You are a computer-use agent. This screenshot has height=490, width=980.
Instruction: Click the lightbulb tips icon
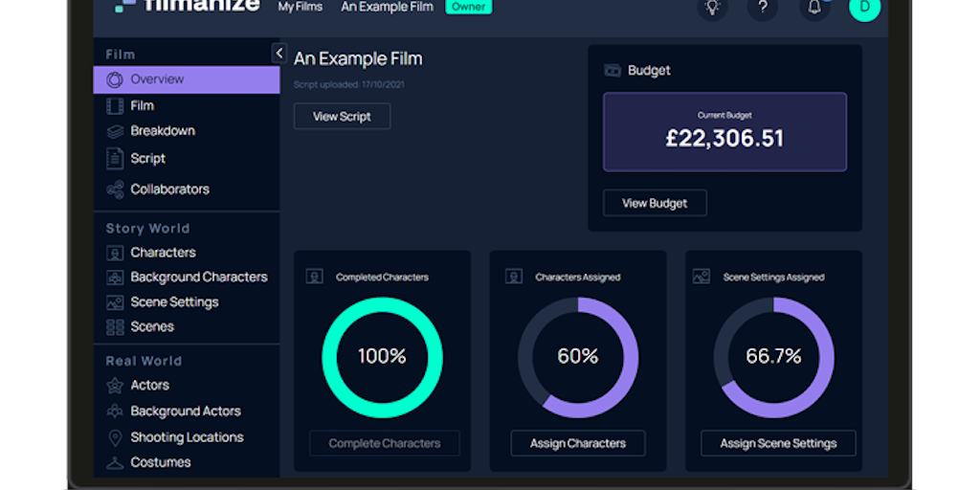tap(712, 8)
